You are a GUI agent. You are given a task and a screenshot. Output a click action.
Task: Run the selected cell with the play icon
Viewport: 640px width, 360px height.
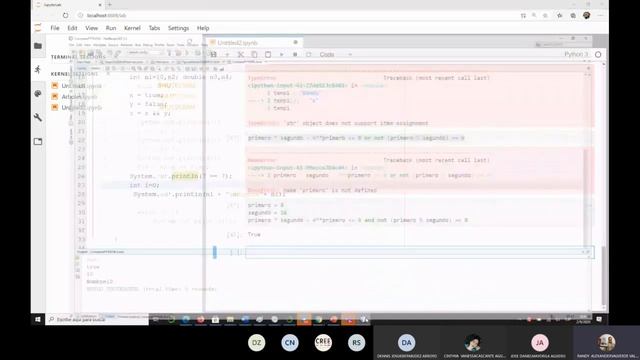tap(281, 54)
